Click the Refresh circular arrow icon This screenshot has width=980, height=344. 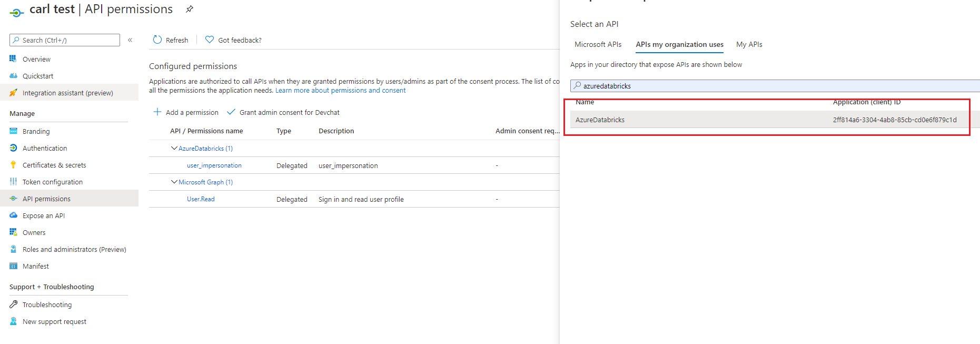pos(157,40)
